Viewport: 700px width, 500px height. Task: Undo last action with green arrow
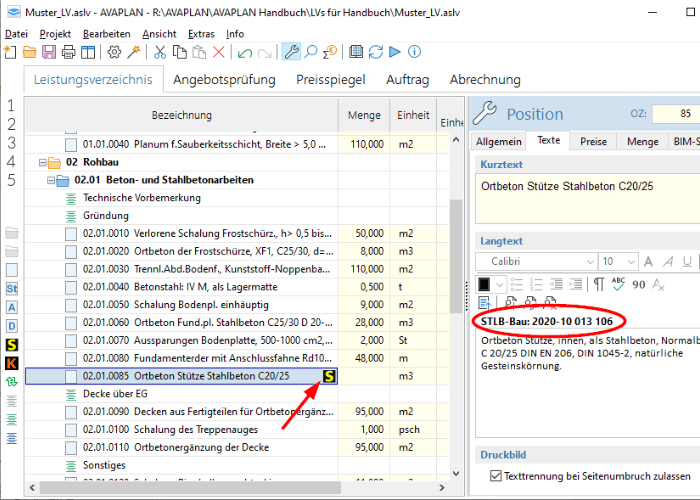tap(245, 53)
